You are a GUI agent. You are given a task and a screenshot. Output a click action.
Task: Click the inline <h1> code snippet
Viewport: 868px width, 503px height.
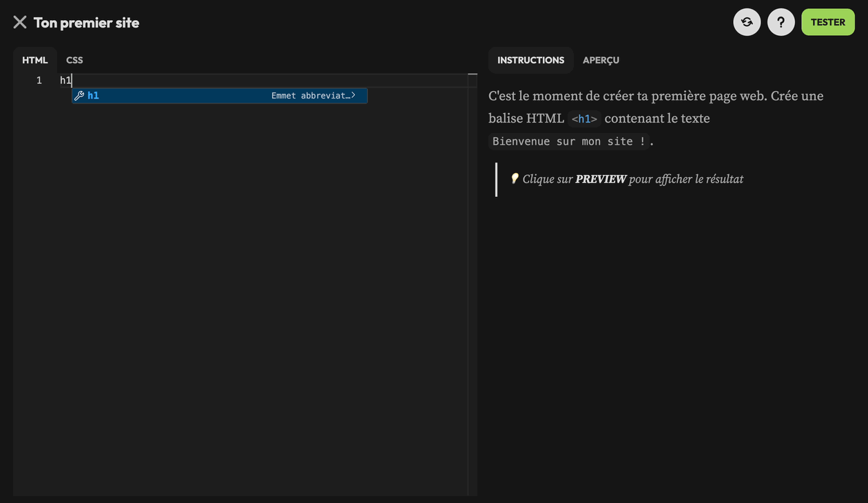point(584,118)
